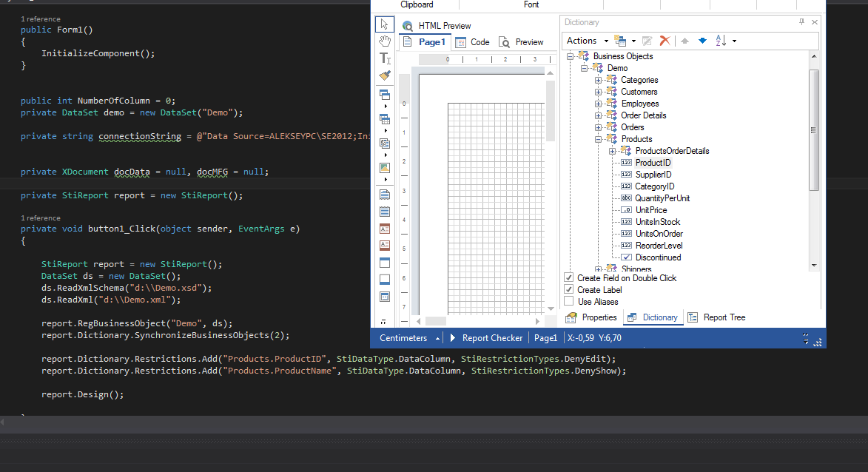Select the SupplierID field
Viewport: 868px width, 472px height.
pos(653,175)
